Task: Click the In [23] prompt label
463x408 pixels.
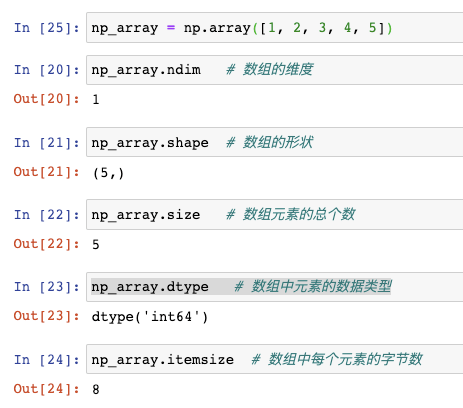Action: pos(47,287)
